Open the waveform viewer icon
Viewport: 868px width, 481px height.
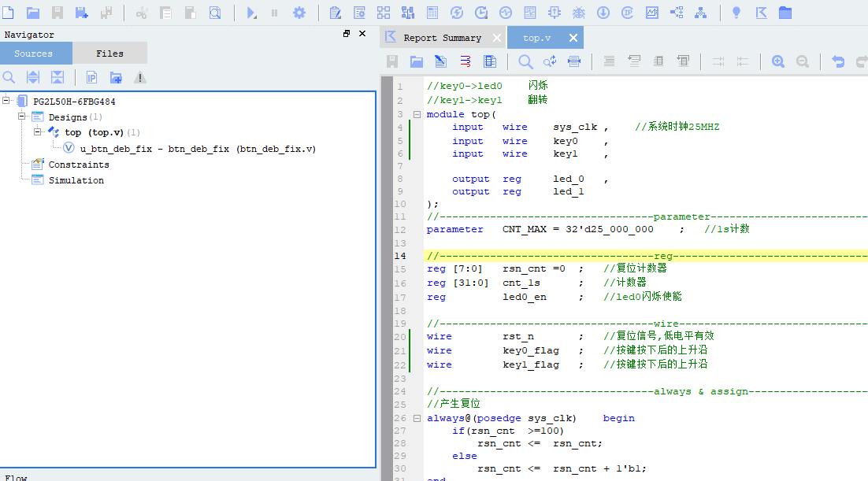pos(651,11)
